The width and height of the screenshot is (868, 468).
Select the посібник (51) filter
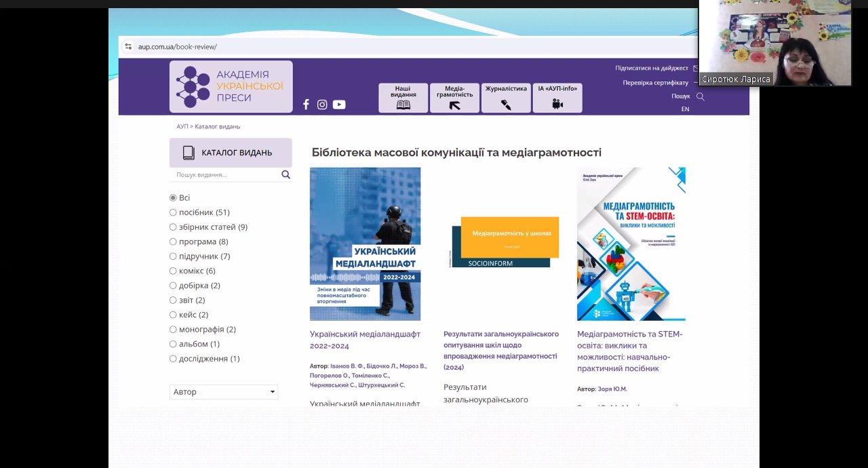point(173,212)
